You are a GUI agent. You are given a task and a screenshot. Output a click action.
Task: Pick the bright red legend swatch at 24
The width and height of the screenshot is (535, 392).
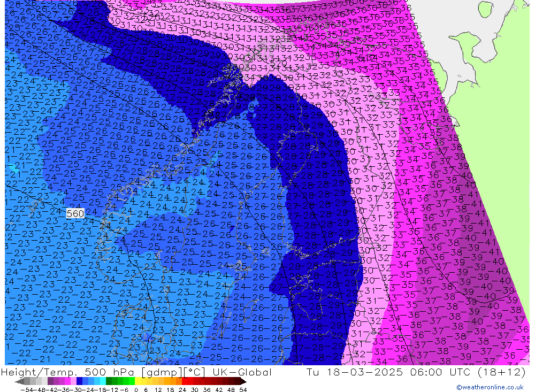point(185,381)
